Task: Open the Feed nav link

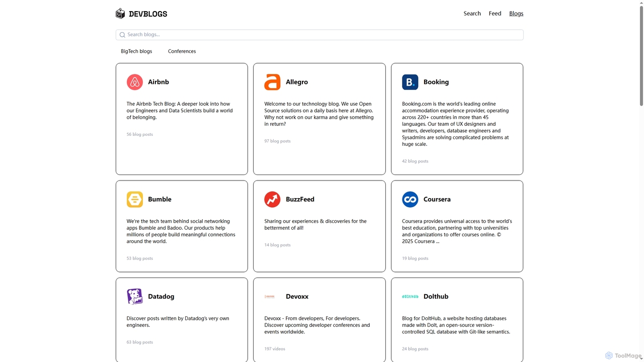Action: pos(495,14)
